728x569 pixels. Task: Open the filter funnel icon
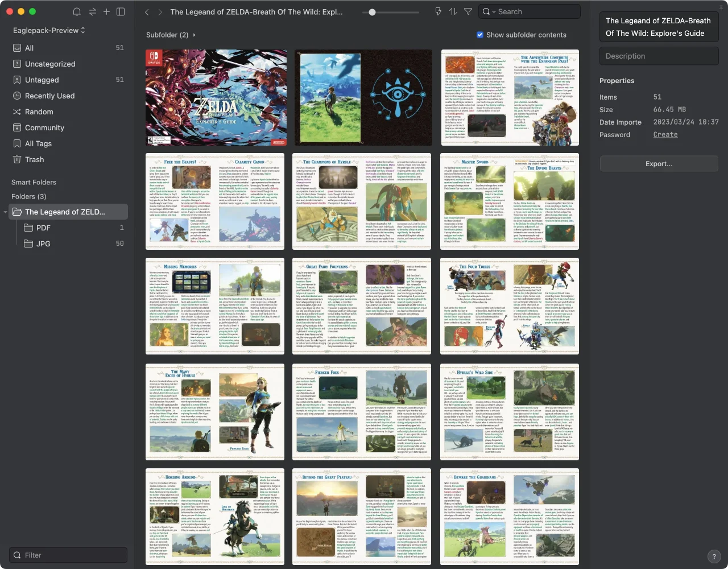click(468, 11)
